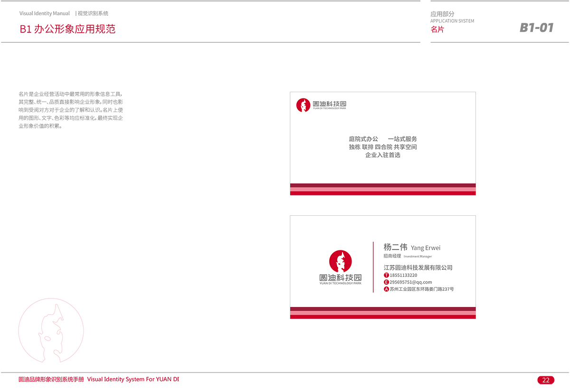This screenshot has width=570, height=392.
Task: Click the footer text 圆迪品牌形象识别系统手册
Action: 51,379
